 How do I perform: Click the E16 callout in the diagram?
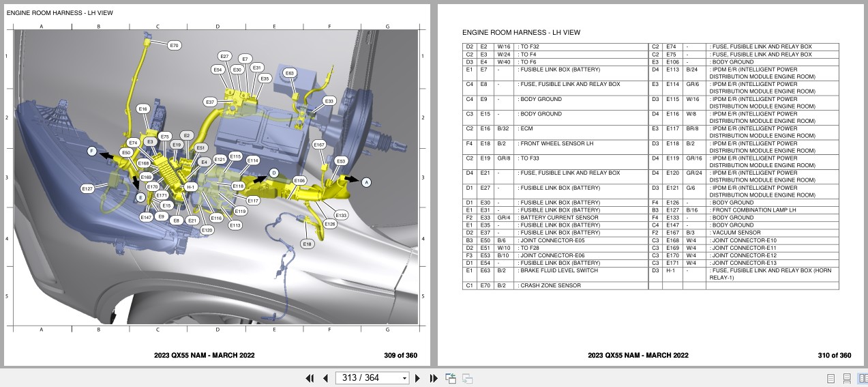coord(143,109)
